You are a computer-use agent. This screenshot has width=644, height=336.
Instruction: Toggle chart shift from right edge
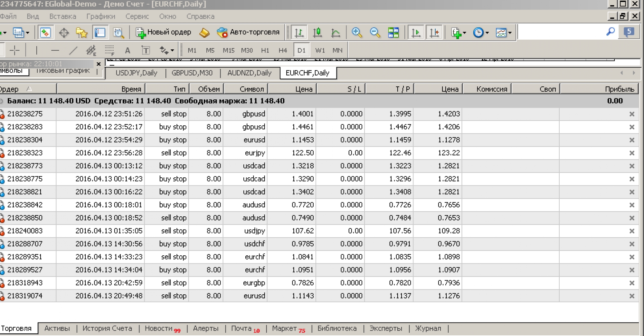coord(434,33)
